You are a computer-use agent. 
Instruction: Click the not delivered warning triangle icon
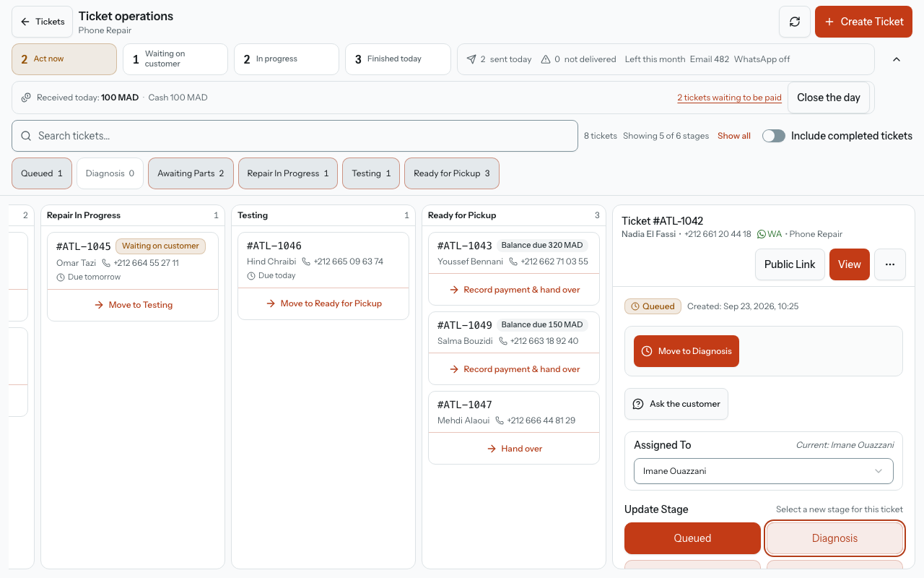pyautogui.click(x=546, y=59)
